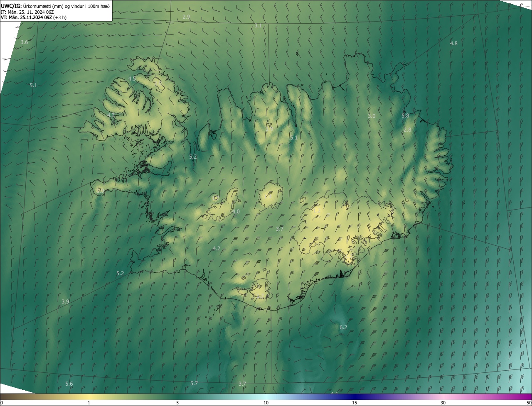Click the 3.6 value in the northwest corner
The width and height of the screenshot is (532, 406).
coord(24,42)
